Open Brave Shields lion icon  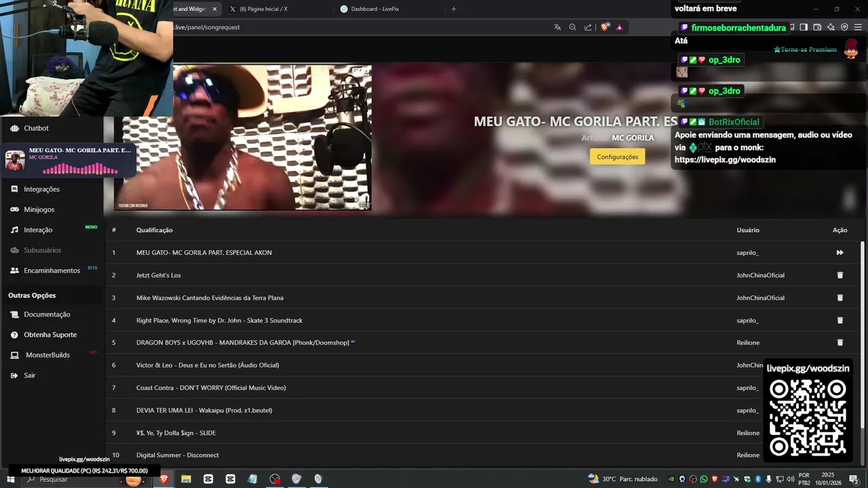(605, 27)
